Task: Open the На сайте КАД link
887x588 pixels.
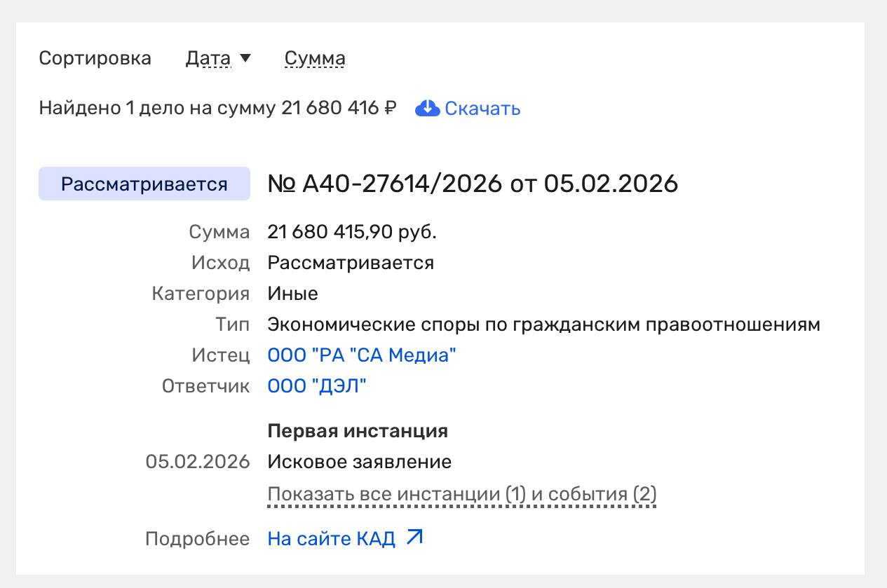Action: 332,538
